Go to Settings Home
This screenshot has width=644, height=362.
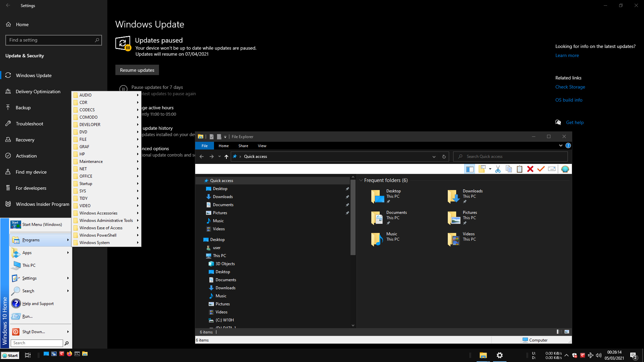pyautogui.click(x=22, y=24)
